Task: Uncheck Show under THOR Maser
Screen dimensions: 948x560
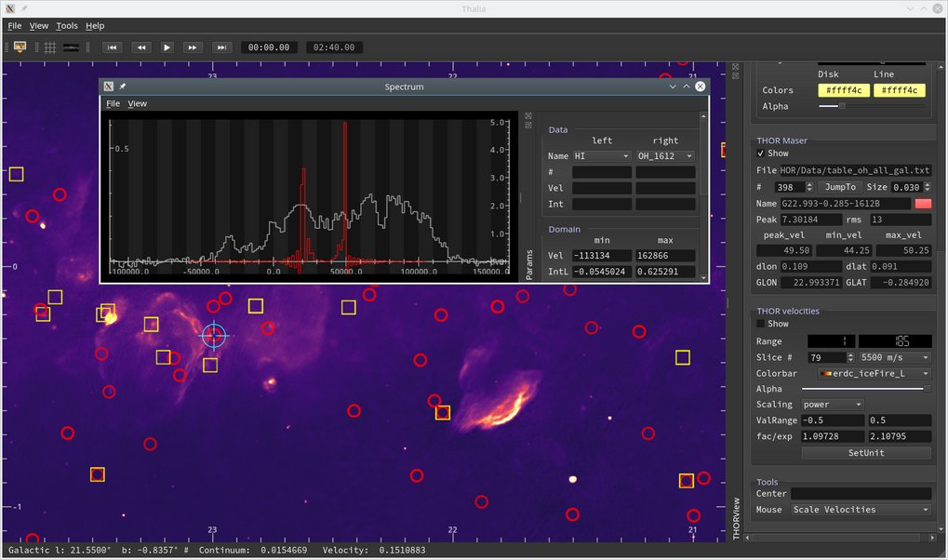Action: click(761, 153)
